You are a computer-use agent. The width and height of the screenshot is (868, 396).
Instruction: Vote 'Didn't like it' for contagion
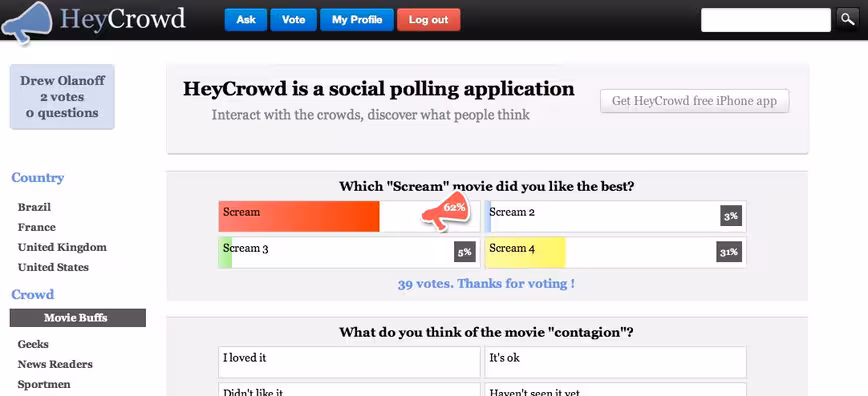tap(349, 390)
